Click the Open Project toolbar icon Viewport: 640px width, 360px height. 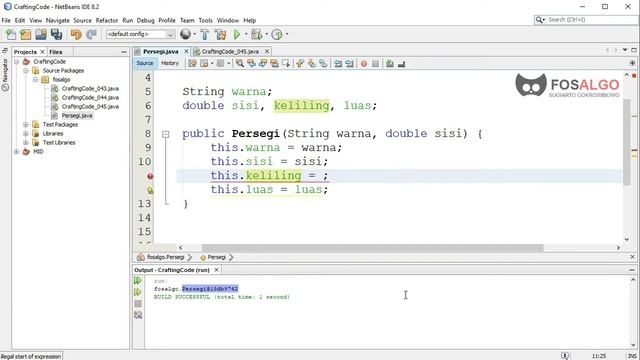pos(41,34)
